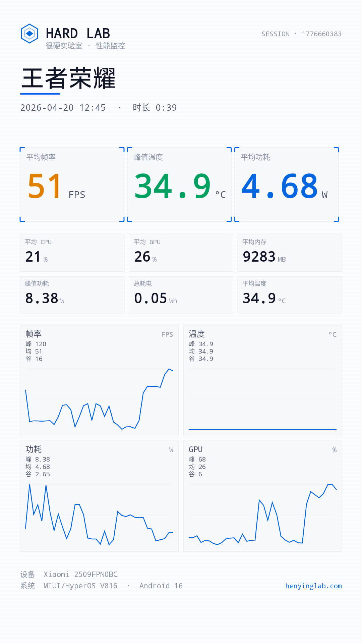Open the 峰值温度 34.9 °C card
This screenshot has height=644, width=362.
click(179, 184)
